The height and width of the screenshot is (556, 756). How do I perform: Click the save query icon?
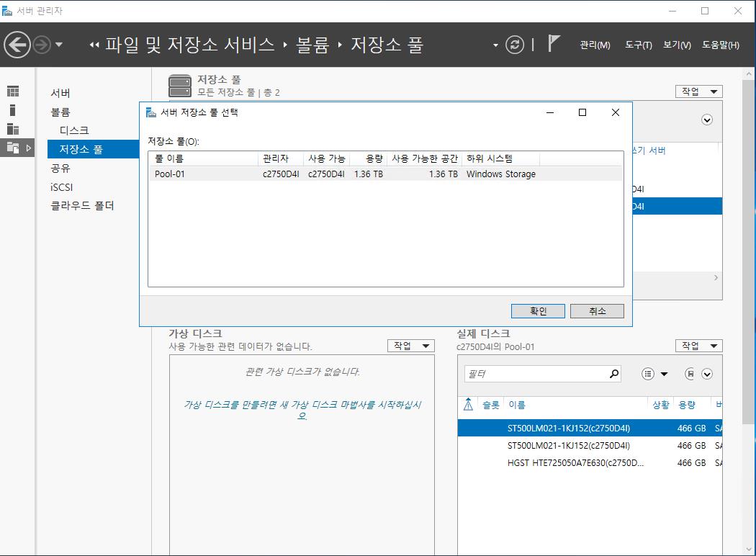(x=690, y=374)
